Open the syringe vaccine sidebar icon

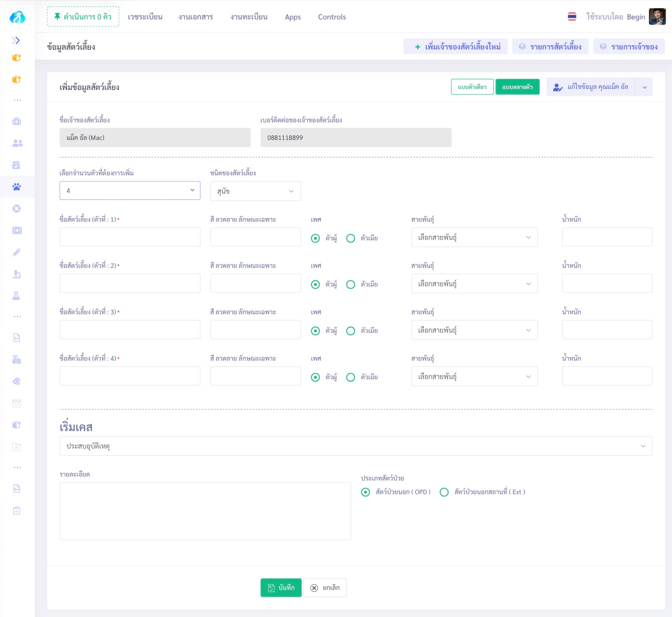(x=16, y=252)
